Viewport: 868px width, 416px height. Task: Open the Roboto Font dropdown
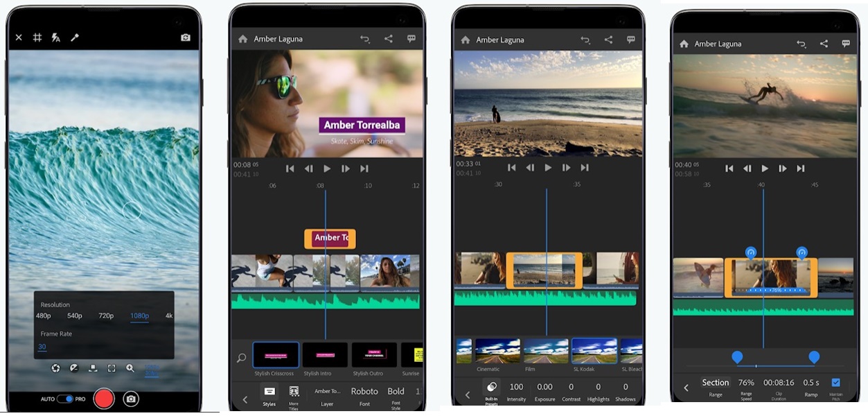364,396
